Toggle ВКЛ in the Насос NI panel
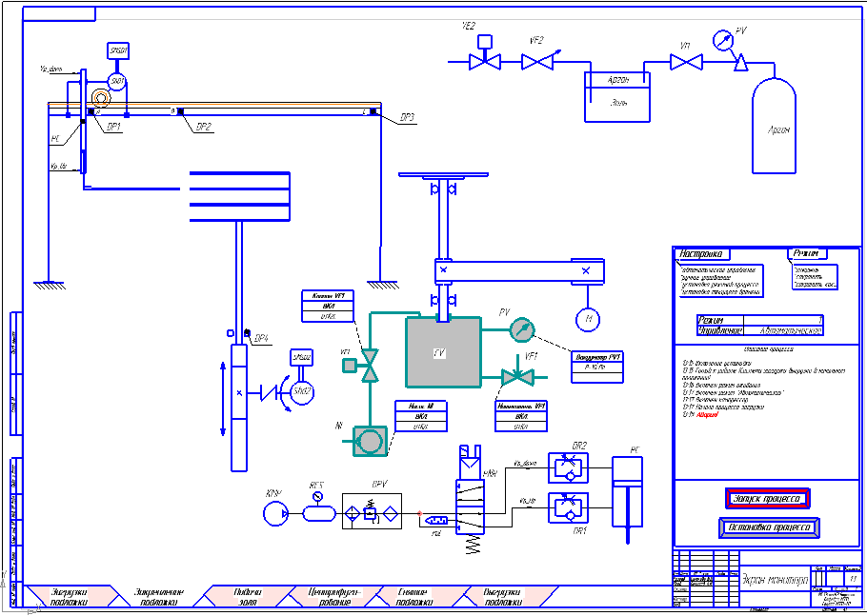The height and width of the screenshot is (616, 867). 421,417
